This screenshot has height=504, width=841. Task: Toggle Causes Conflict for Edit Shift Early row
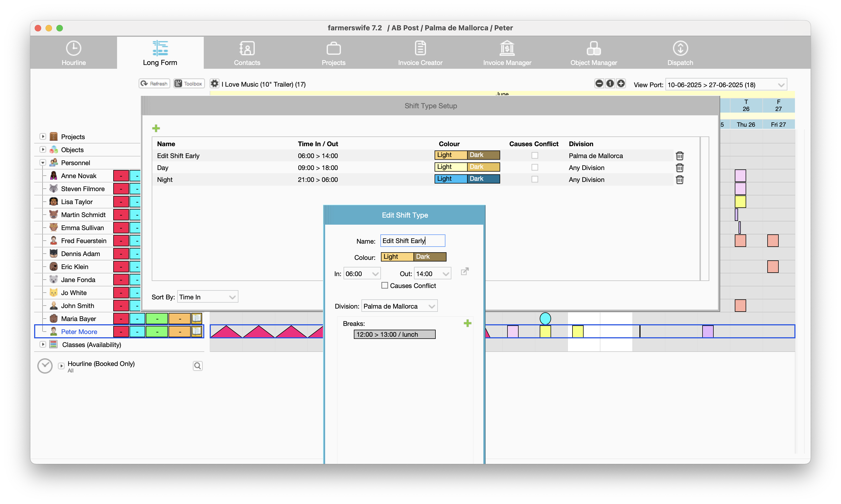coord(535,156)
